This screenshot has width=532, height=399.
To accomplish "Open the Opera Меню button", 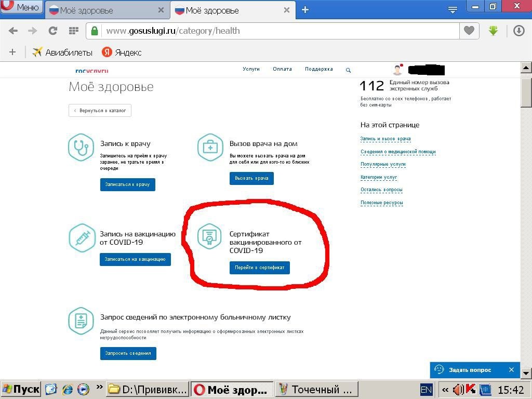I will tap(22, 6).
